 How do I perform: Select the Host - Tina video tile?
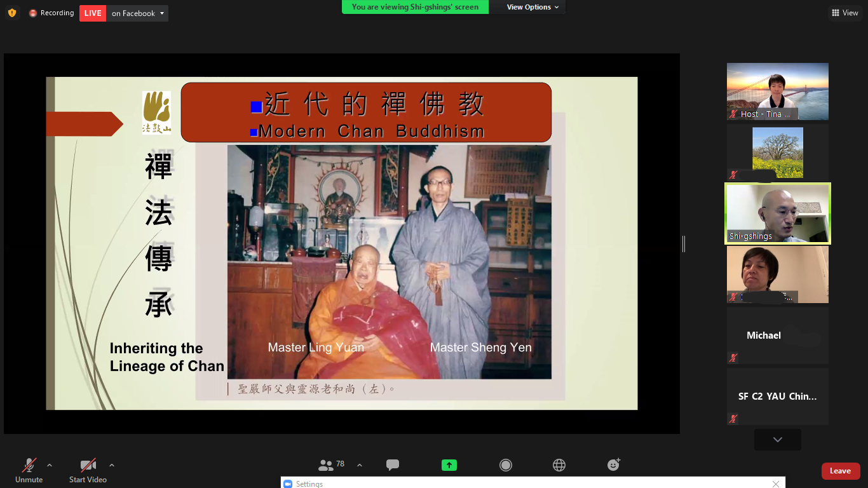point(778,91)
